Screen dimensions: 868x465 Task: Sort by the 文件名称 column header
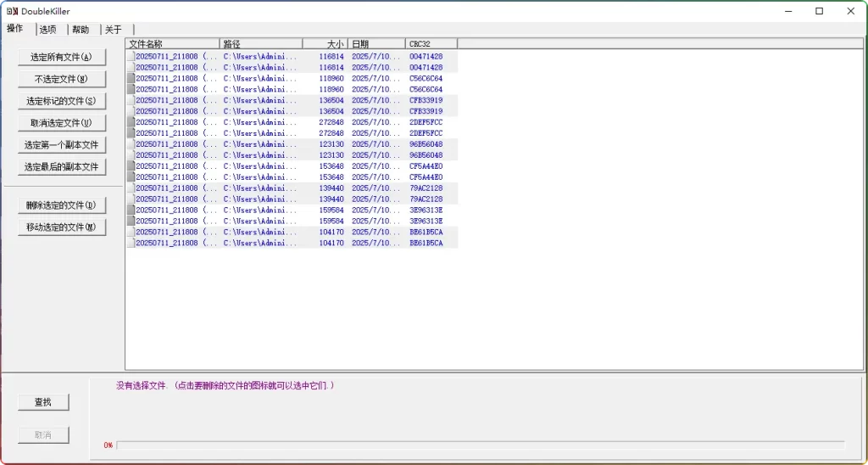(x=172, y=44)
